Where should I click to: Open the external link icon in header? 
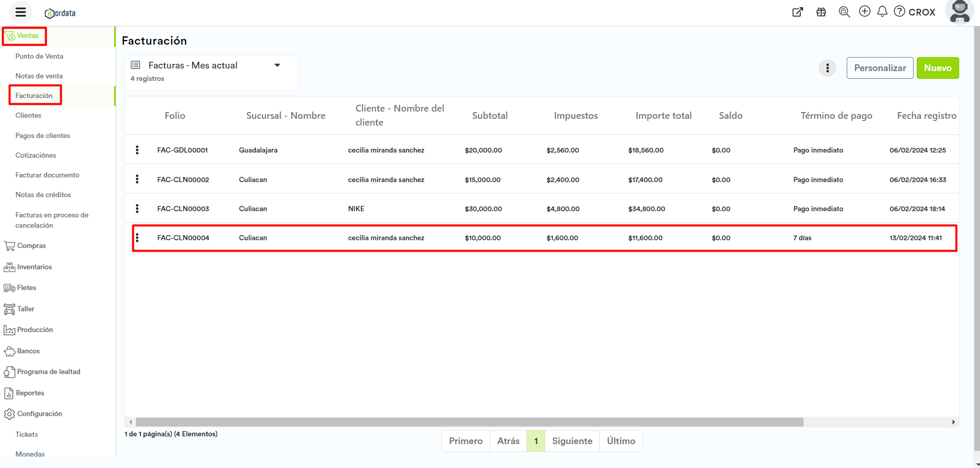click(797, 12)
